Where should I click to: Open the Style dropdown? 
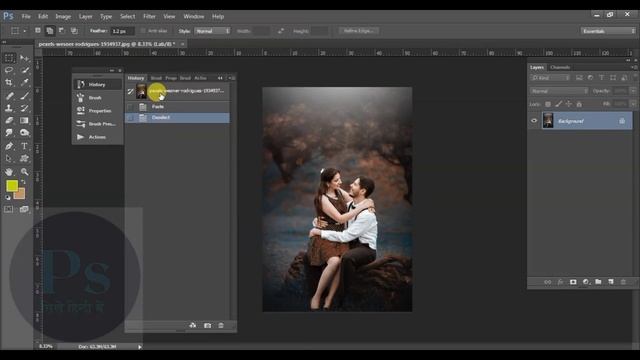click(212, 31)
